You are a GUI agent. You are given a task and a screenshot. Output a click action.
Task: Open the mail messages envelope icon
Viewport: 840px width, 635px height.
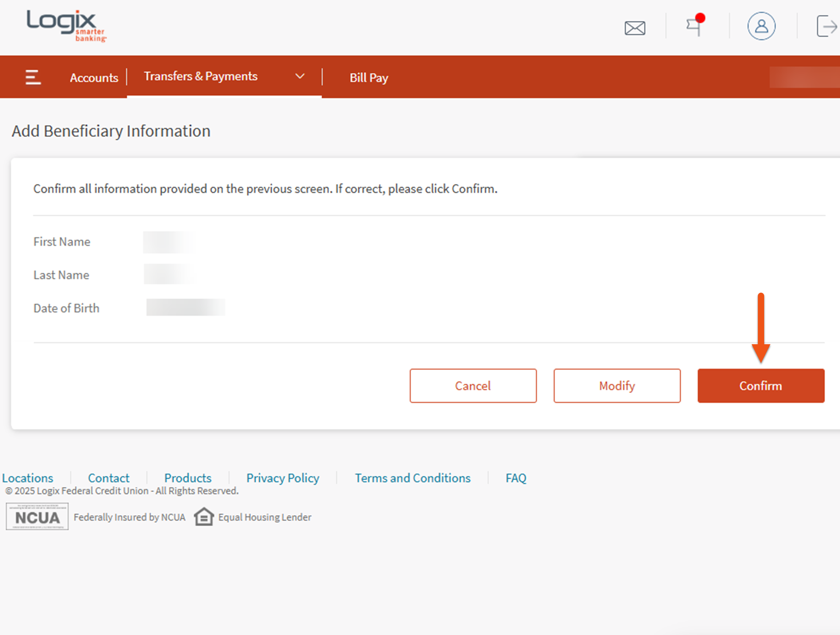coord(635,28)
